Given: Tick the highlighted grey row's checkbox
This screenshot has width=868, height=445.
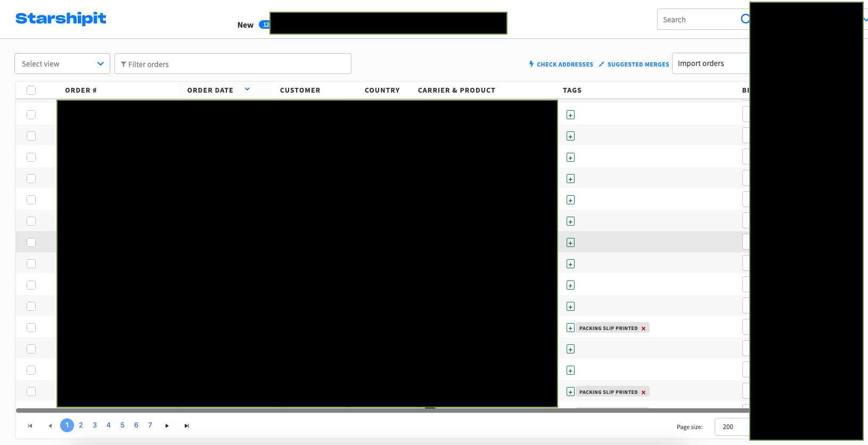Looking at the screenshot, I should (31, 243).
